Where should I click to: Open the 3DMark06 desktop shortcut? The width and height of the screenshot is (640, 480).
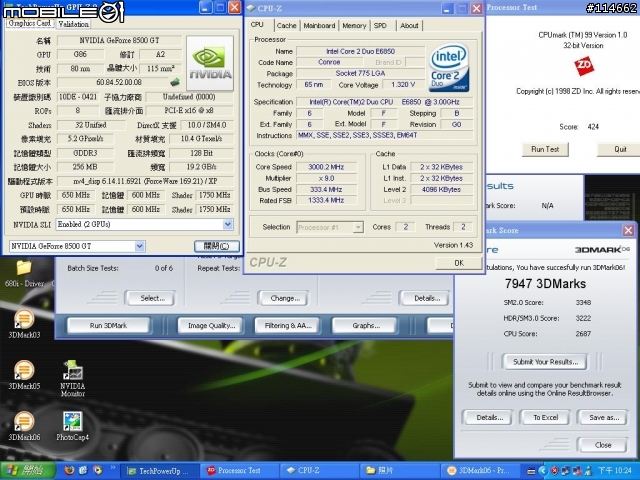[24, 426]
